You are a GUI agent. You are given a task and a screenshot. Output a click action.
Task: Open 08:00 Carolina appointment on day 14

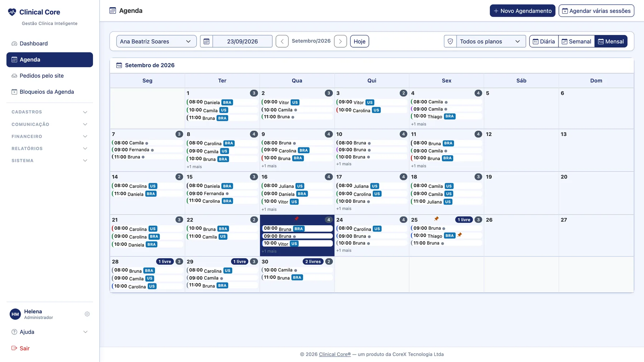147,186
